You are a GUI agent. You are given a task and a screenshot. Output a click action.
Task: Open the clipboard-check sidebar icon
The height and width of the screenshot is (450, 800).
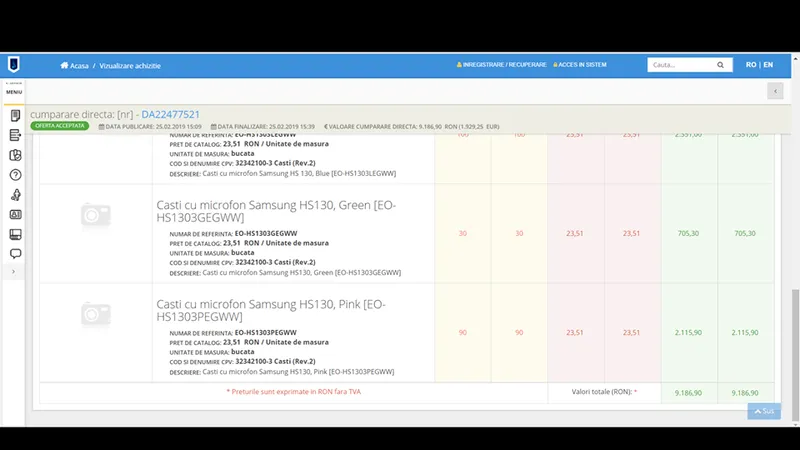(15, 155)
